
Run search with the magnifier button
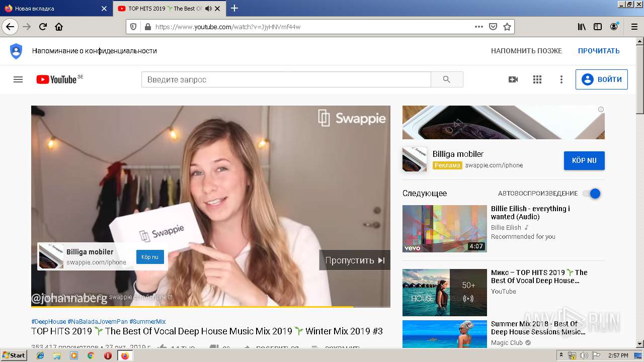(447, 79)
